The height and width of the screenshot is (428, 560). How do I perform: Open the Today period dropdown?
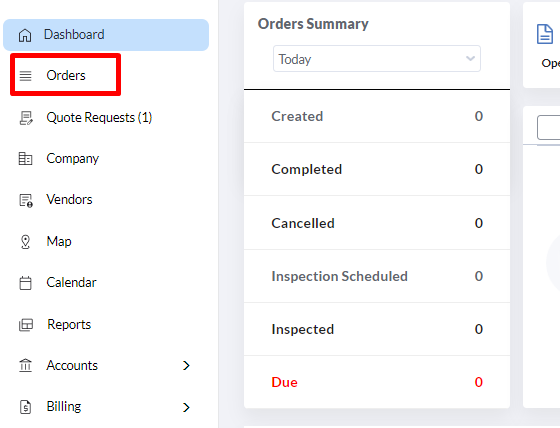[377, 59]
